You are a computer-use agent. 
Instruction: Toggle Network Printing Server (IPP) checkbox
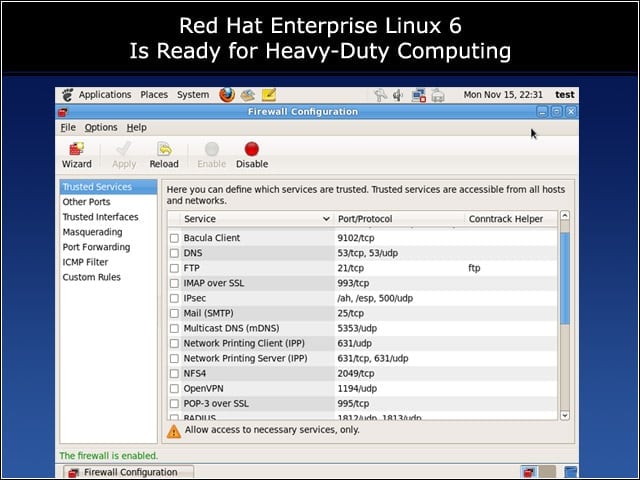pos(174,358)
